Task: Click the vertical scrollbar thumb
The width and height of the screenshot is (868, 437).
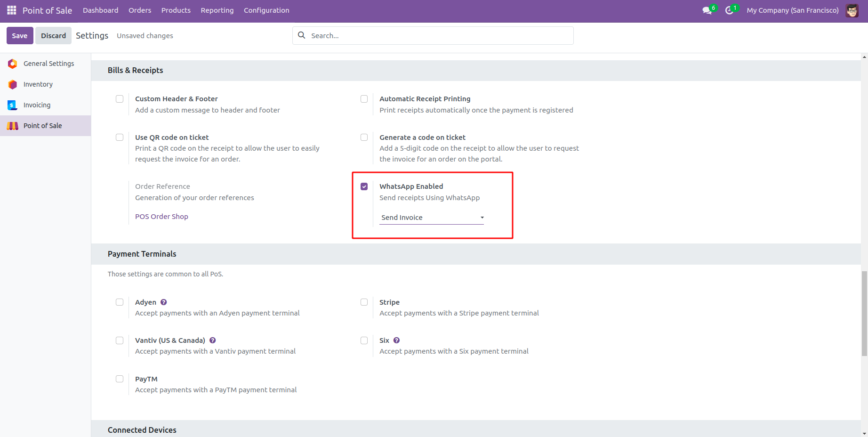Action: [864, 314]
